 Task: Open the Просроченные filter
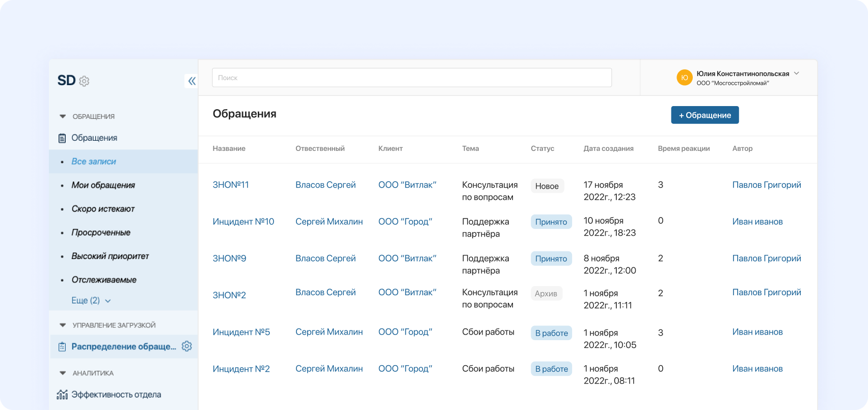click(101, 233)
